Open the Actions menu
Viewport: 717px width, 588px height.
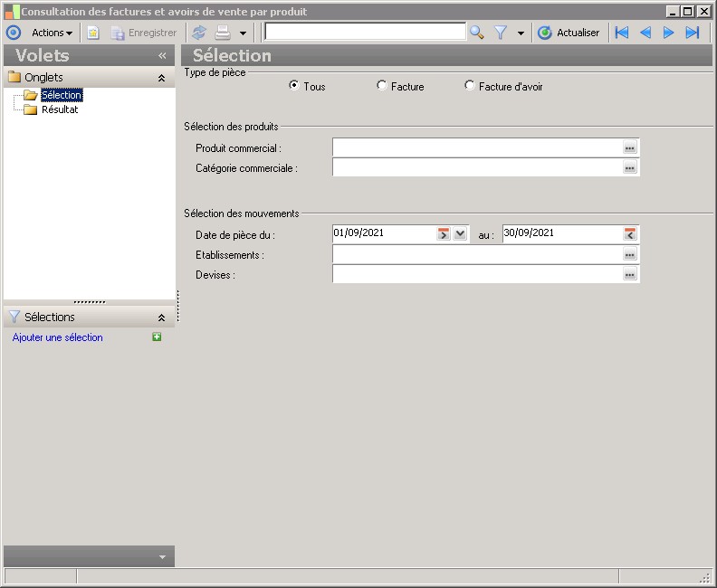click(52, 33)
